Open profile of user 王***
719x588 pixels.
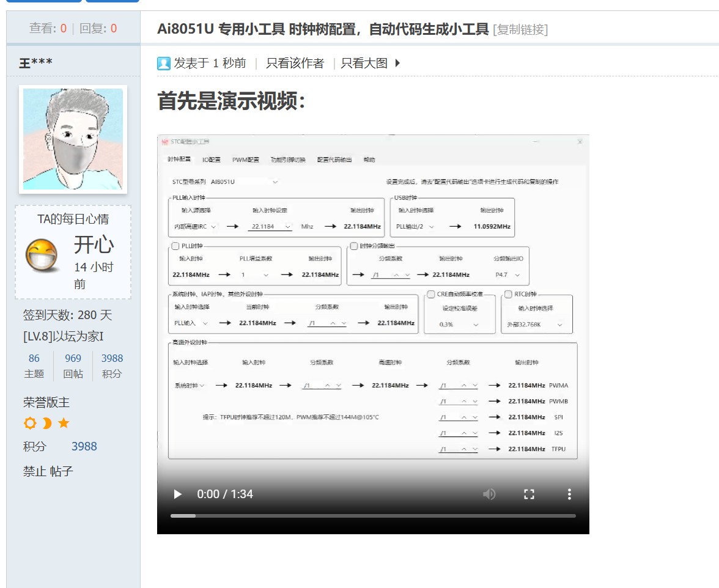pos(35,62)
